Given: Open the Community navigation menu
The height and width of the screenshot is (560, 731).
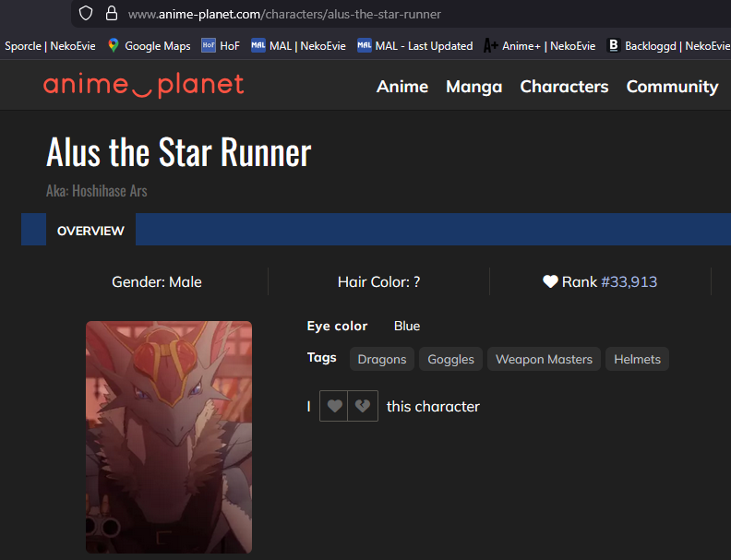Looking at the screenshot, I should pos(672,87).
